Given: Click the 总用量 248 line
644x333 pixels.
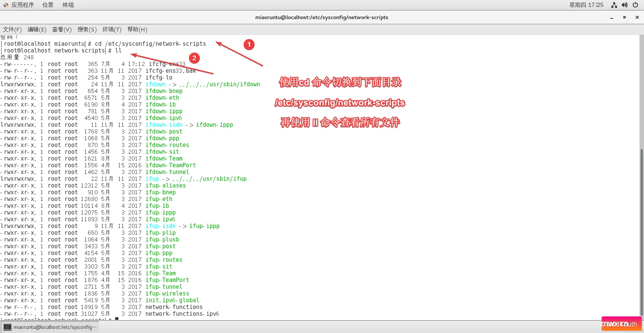Looking at the screenshot, I should (x=17, y=57).
